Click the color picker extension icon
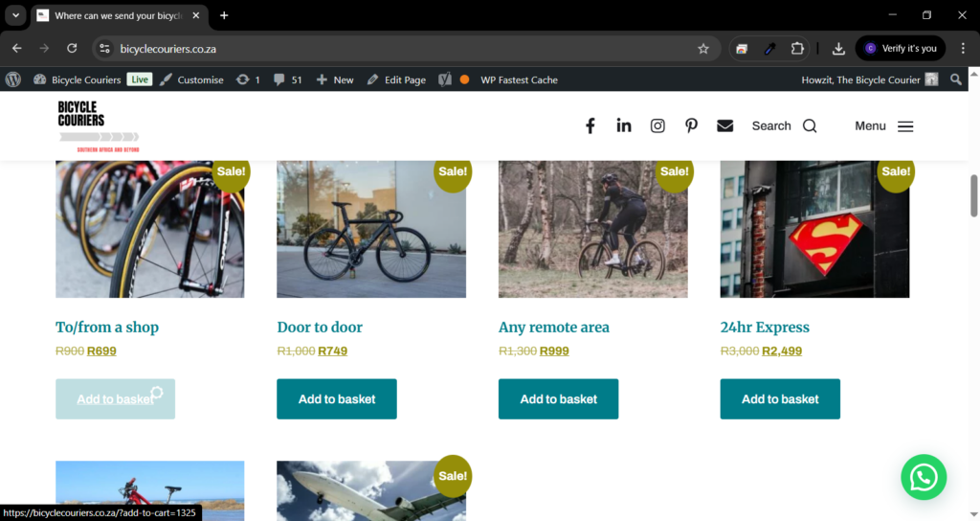 [770, 48]
